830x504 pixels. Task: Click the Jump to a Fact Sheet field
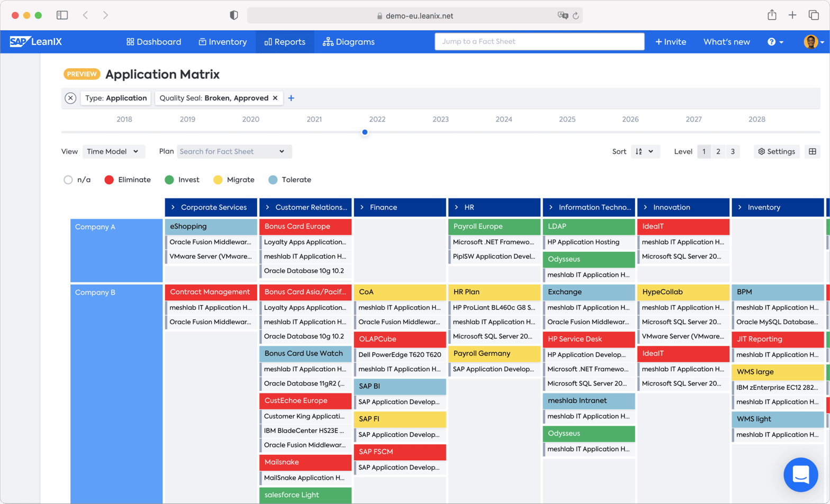[539, 42]
